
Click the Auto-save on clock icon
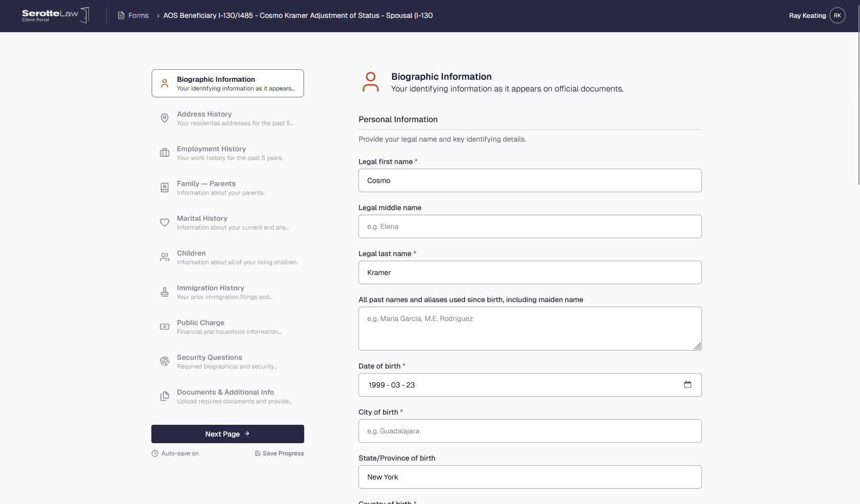pos(155,453)
